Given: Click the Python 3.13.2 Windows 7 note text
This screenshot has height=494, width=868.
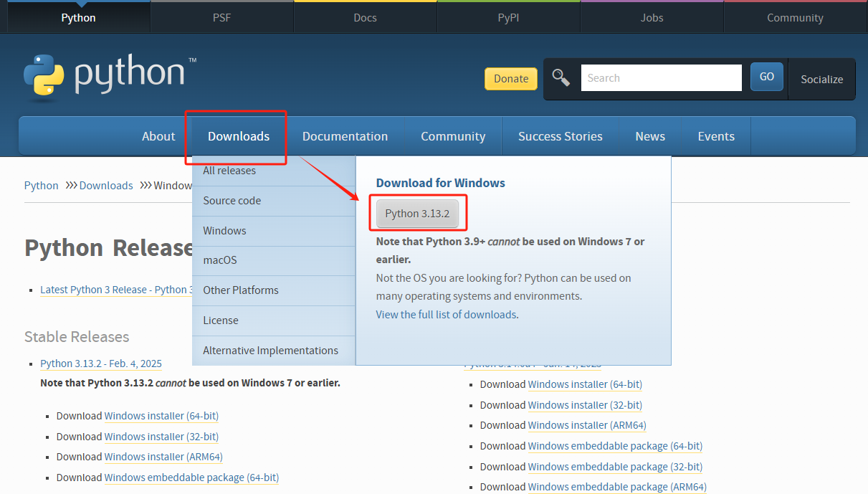Looking at the screenshot, I should pyautogui.click(x=190, y=383).
